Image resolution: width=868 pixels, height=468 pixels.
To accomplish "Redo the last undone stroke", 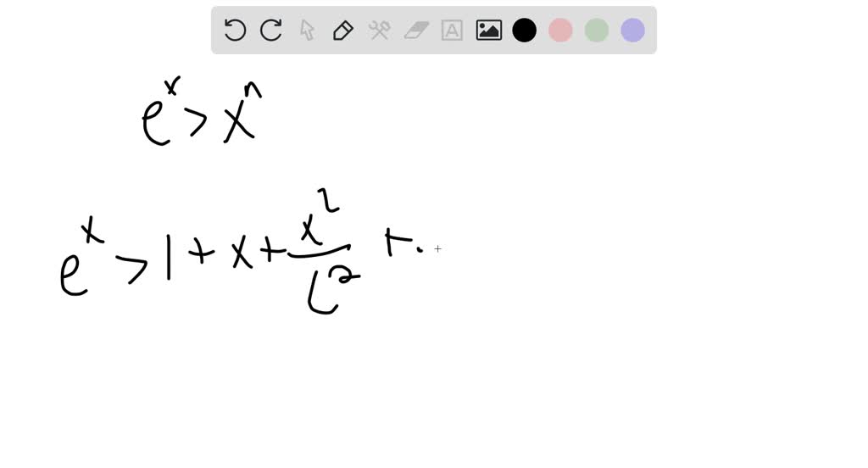I will (271, 30).
